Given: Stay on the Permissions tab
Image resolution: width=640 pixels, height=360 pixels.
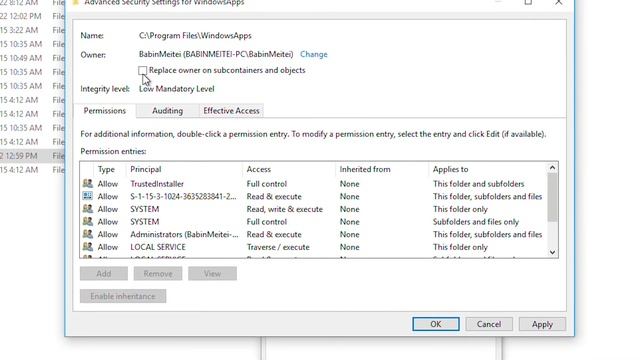Looking at the screenshot, I should click(104, 111).
